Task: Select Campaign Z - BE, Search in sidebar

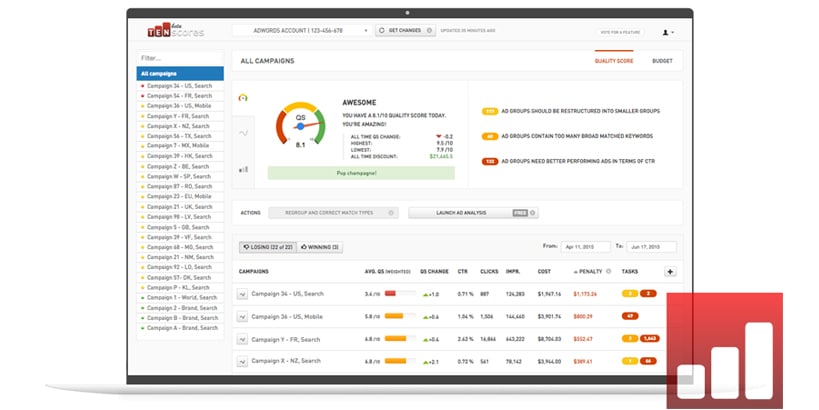Action: click(x=180, y=167)
